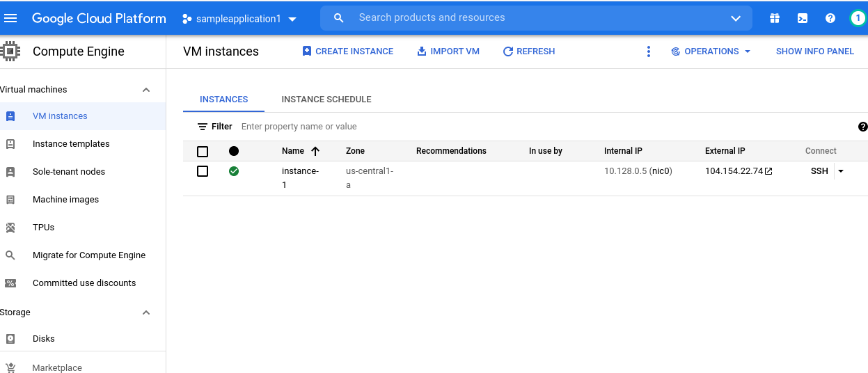Switch to the INSTANCES tab

(224, 100)
